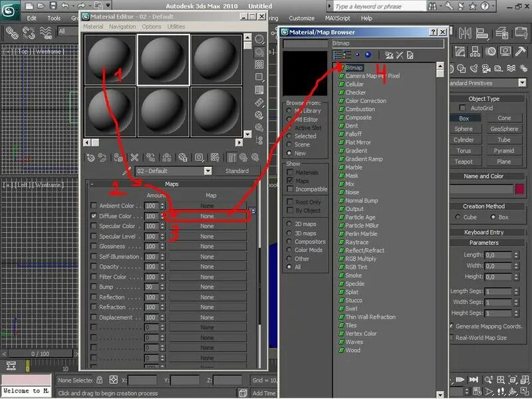Enable the AutoGrid checkbox
Image resolution: width=532 pixels, height=399 pixels.
(x=462, y=108)
